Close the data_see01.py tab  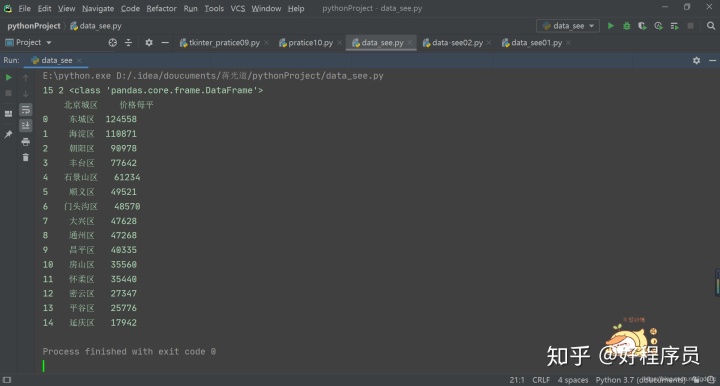coord(568,43)
